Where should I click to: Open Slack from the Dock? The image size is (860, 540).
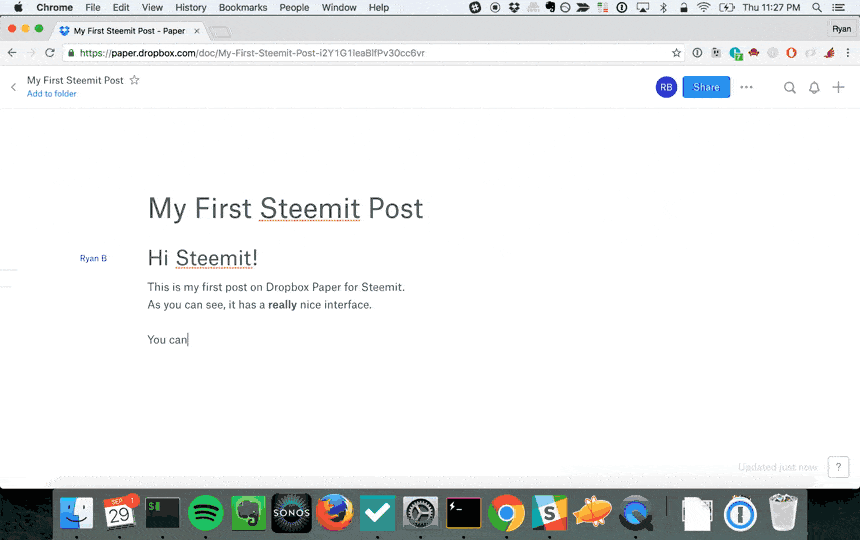(549, 513)
